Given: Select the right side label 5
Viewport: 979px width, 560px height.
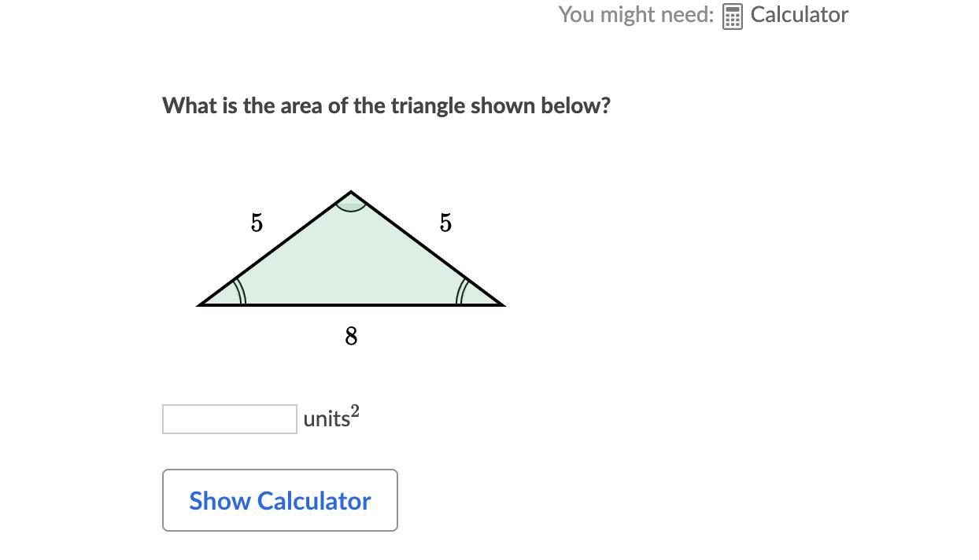Looking at the screenshot, I should click(x=445, y=223).
